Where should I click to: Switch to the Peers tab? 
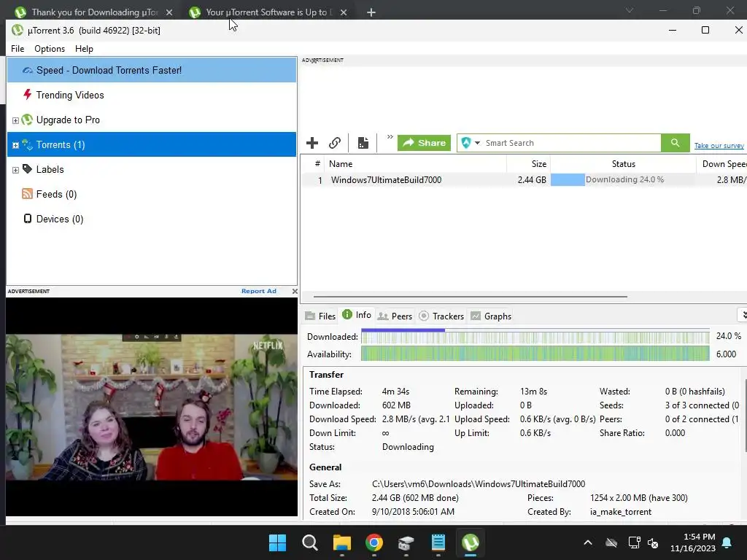[x=395, y=316]
